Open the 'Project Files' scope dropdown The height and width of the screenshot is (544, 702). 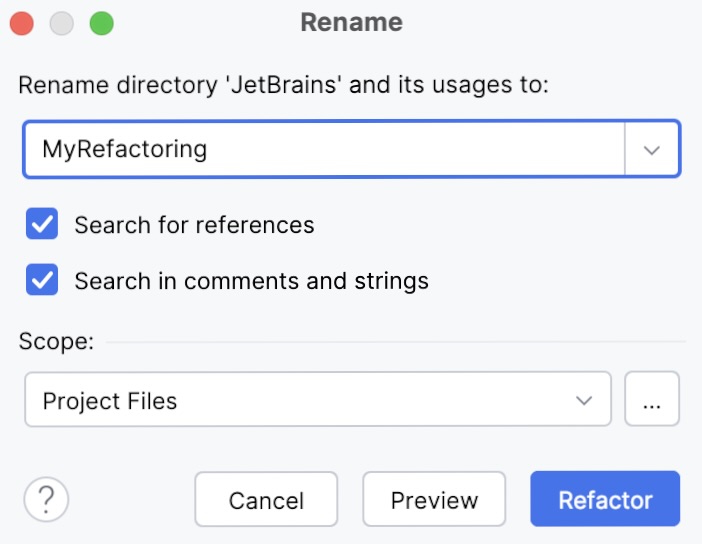pyautogui.click(x=317, y=400)
